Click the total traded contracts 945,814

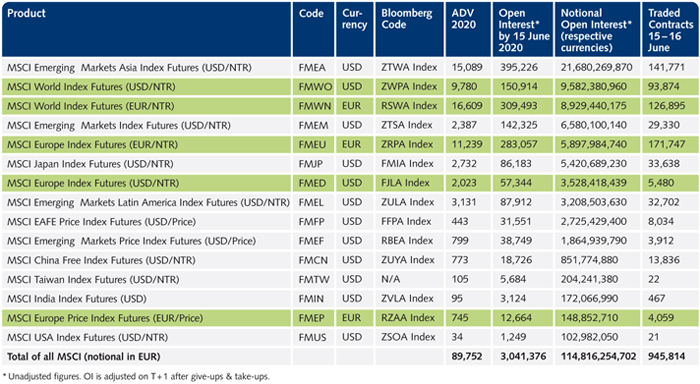[667, 356]
